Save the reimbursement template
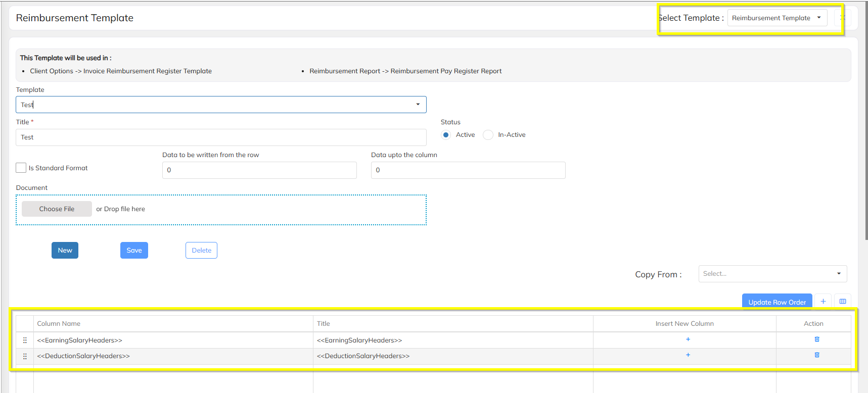 (x=134, y=251)
